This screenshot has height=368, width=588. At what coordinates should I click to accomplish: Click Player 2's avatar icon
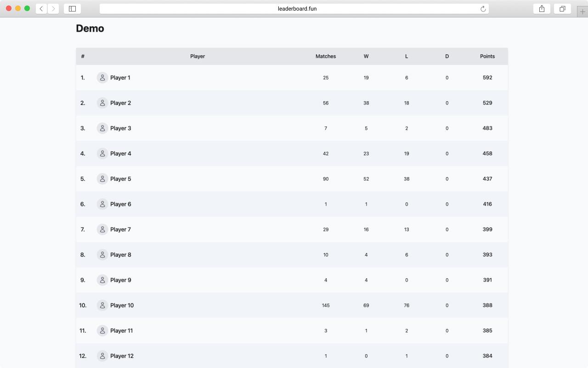[x=102, y=103]
